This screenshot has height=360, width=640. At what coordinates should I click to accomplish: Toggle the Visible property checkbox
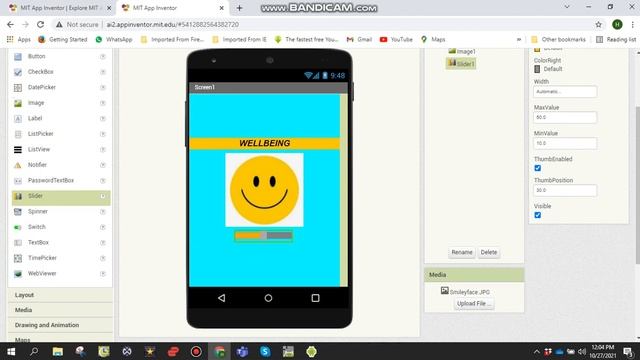(x=538, y=215)
